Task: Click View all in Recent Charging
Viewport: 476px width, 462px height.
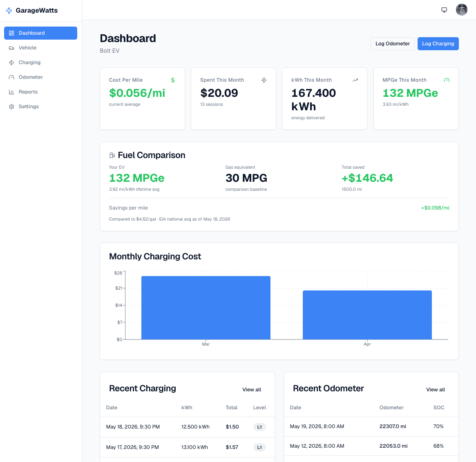Action: coord(252,389)
